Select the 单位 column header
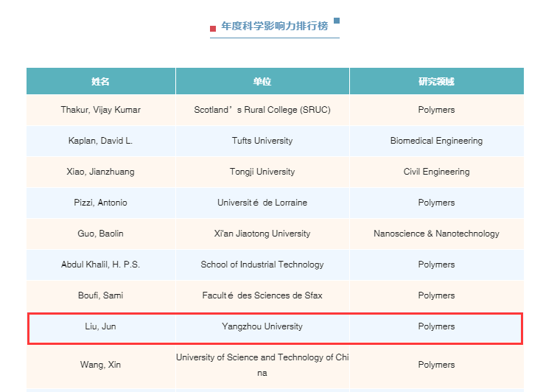 [x=262, y=82]
